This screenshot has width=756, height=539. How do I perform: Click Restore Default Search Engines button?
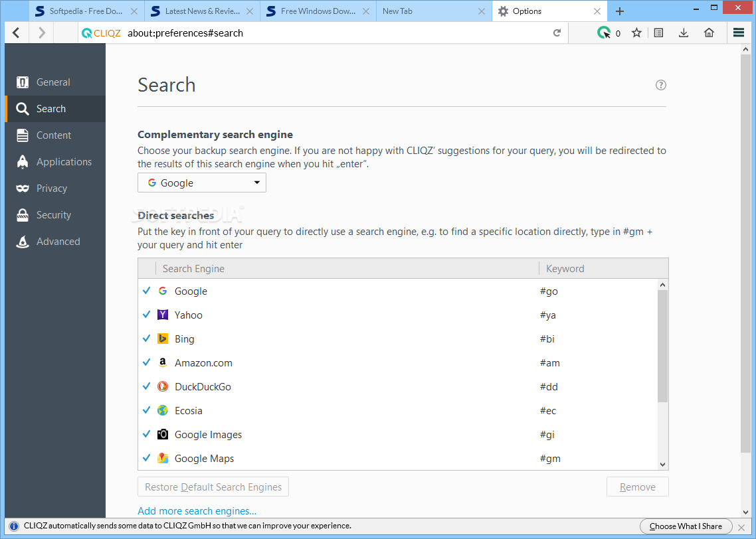pyautogui.click(x=213, y=487)
